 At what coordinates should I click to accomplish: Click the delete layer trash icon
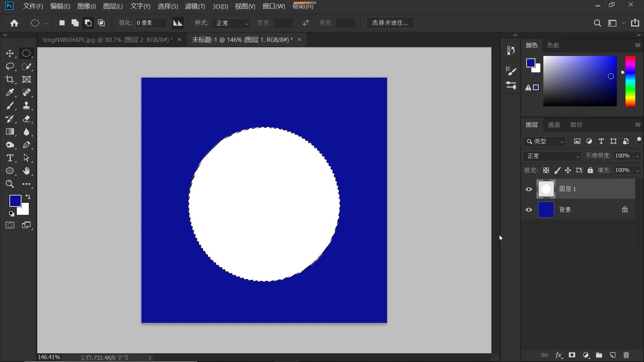pos(626,355)
